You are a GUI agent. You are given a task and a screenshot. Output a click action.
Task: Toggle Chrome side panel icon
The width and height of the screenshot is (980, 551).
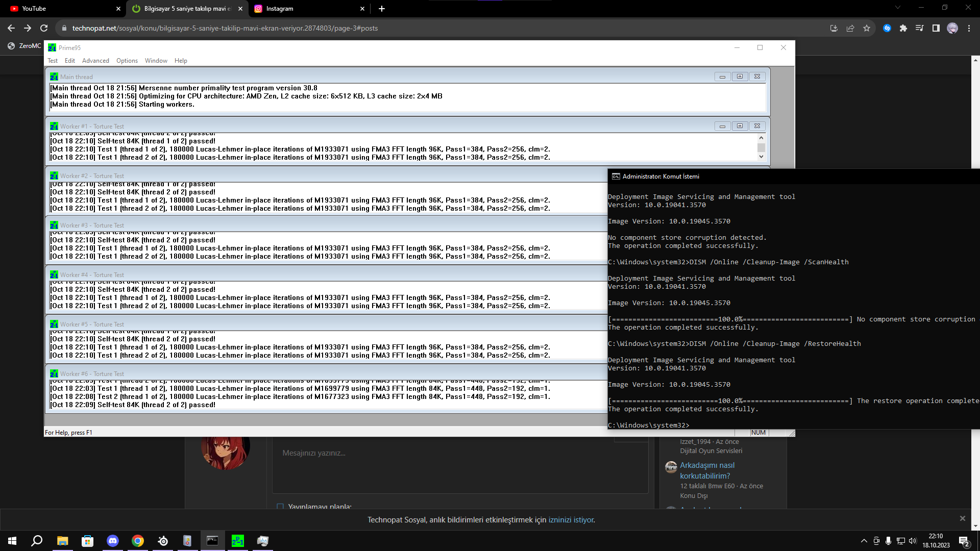click(x=936, y=28)
